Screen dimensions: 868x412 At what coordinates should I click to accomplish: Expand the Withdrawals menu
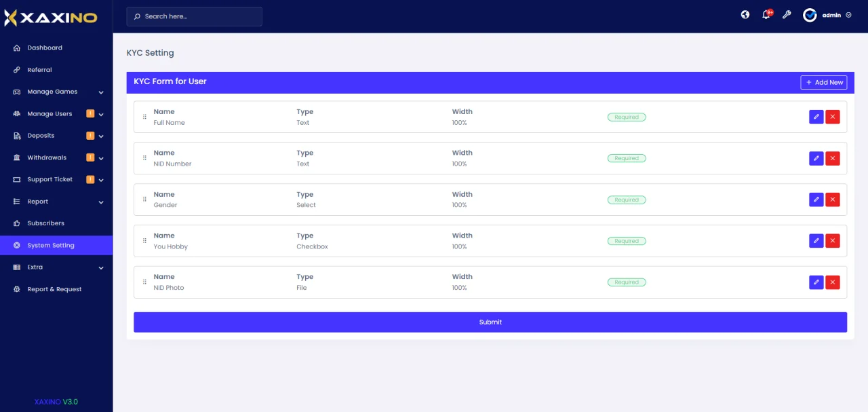(56, 157)
